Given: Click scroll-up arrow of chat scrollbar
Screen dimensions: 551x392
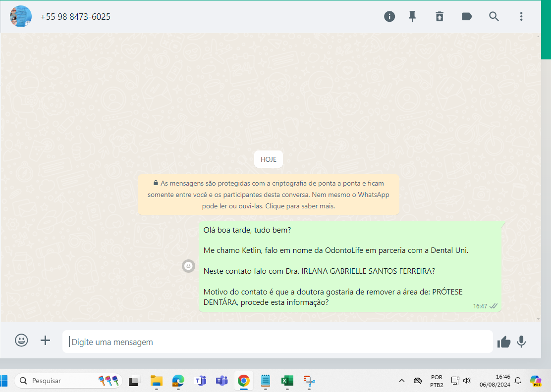Looking at the screenshot, I should [538, 36].
